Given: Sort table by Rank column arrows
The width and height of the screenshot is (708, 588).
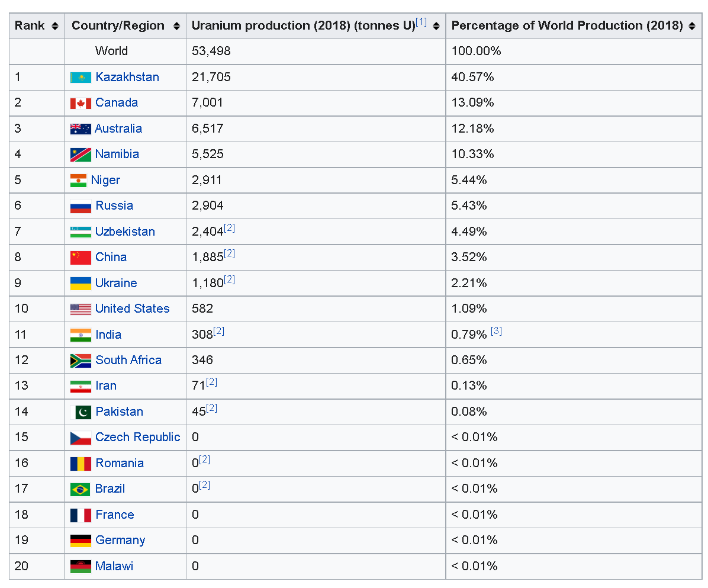Looking at the screenshot, I should (55, 26).
